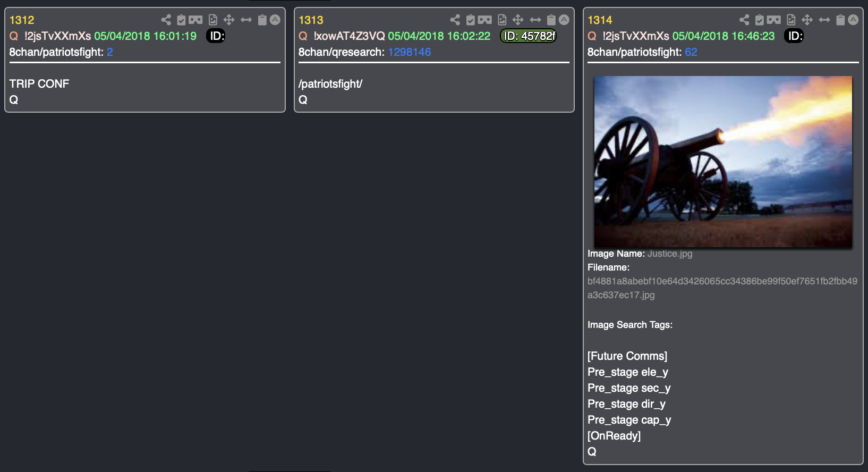868x472 pixels.
Task: Click the Pre_stage dir_y line
Action: tap(627, 404)
